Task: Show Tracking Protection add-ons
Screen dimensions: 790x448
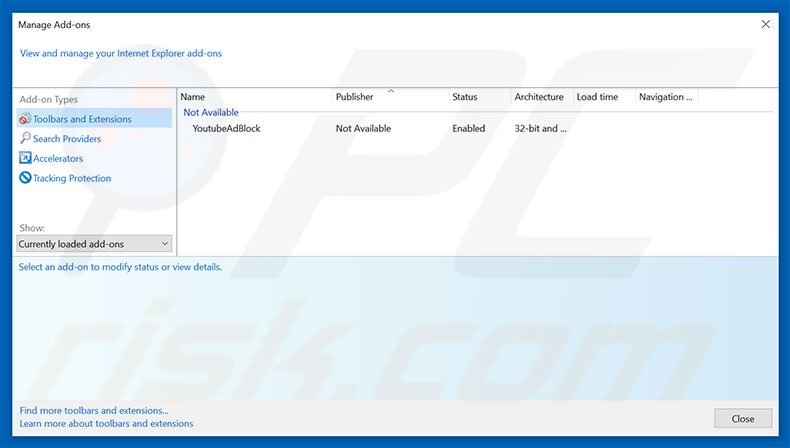Action: click(x=72, y=178)
